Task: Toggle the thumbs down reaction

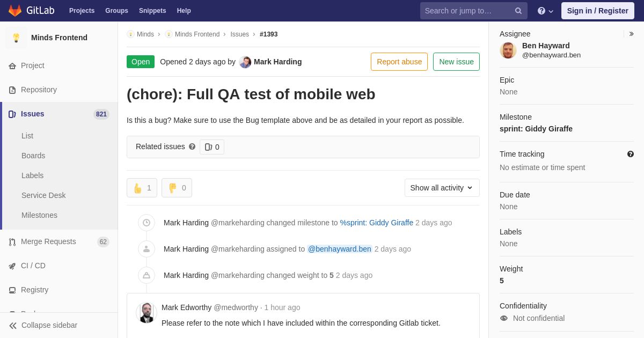Action: click(177, 188)
